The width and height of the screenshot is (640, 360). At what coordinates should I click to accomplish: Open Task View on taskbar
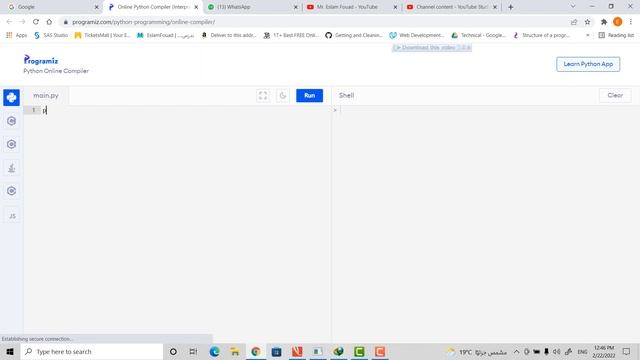[x=193, y=351]
